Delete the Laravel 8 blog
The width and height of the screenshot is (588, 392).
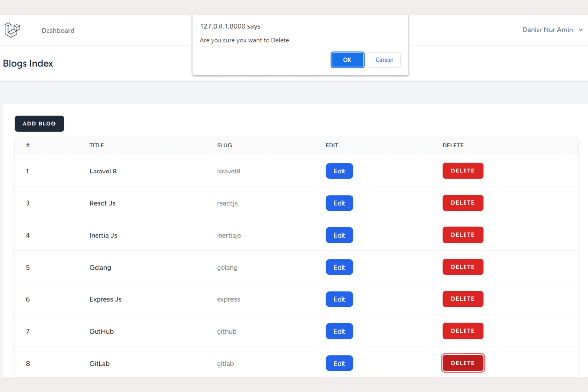point(463,171)
